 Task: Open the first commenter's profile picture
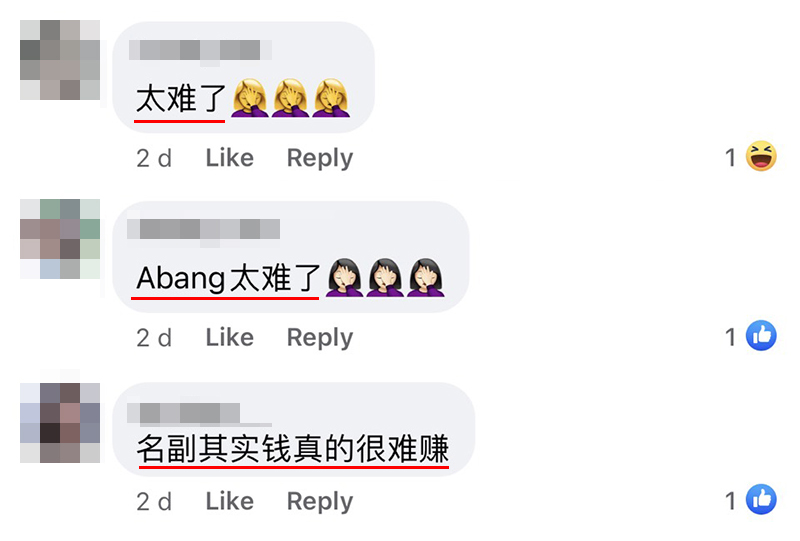click(60, 60)
